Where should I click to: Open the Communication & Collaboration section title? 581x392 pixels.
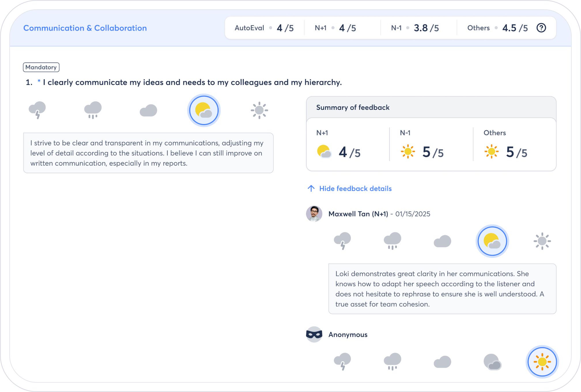point(85,28)
